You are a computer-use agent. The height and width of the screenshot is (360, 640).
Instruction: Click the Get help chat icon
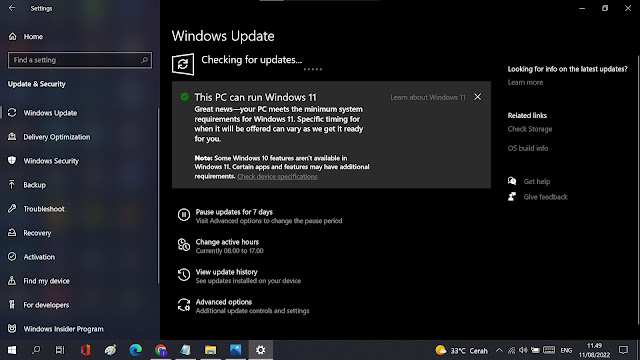pos(512,181)
